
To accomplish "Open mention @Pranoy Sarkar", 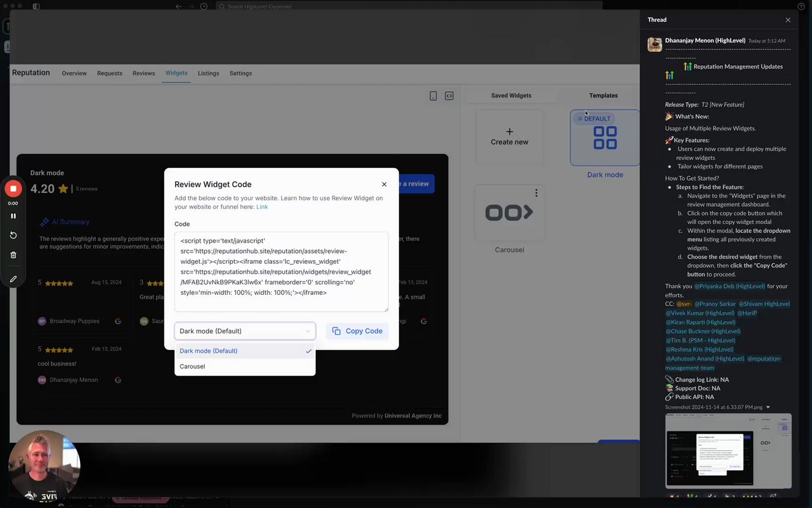I will [x=715, y=304].
